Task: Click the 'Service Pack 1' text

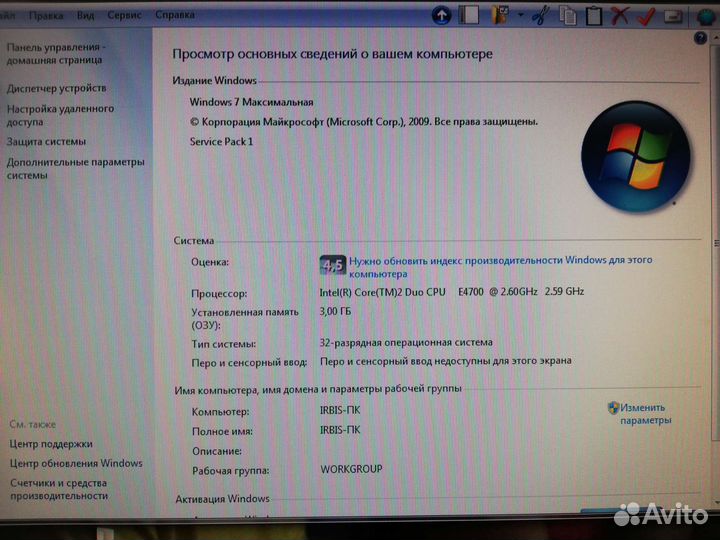Action: point(221,141)
